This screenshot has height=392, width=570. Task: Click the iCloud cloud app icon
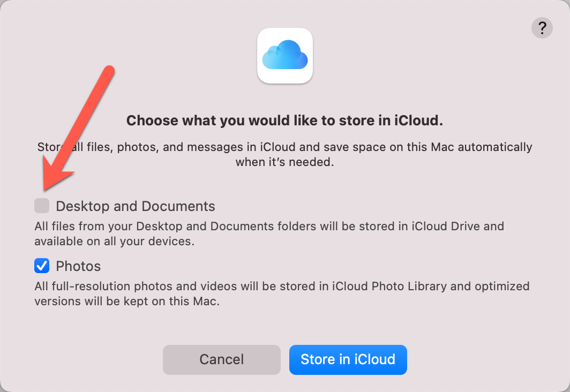click(x=285, y=56)
